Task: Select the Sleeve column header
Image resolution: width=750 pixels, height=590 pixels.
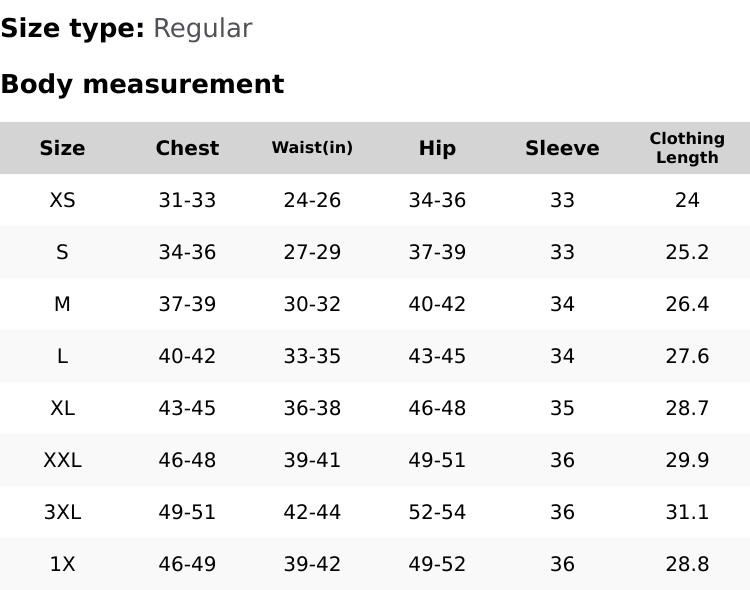Action: (x=562, y=148)
